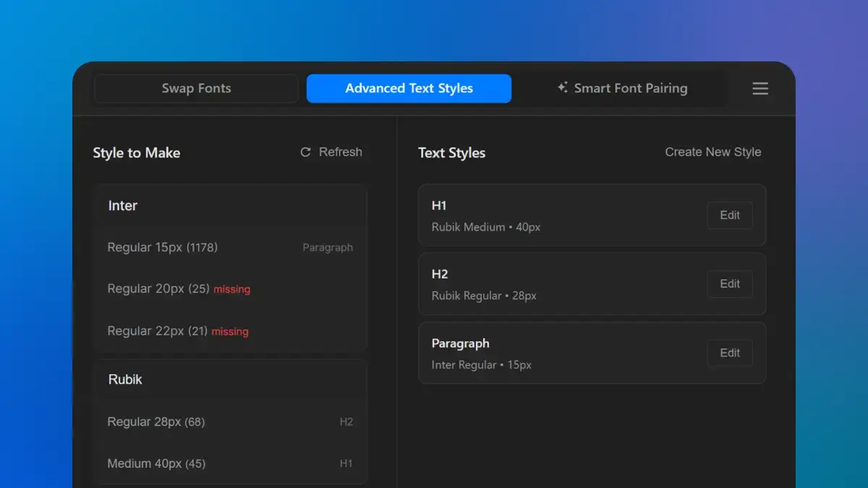Click the sparkle icon beside Smart Font Pairing
The image size is (868, 488).
[562, 87]
